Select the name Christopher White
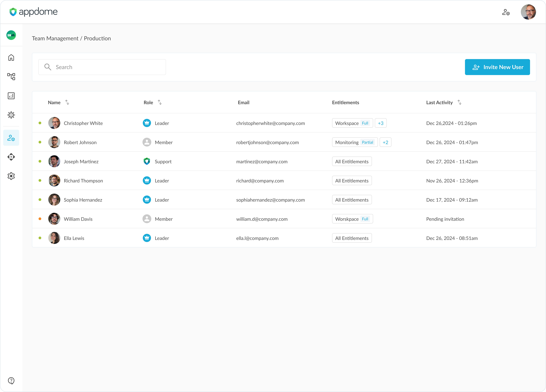Screen dimensions: 546x392 (x=83, y=123)
